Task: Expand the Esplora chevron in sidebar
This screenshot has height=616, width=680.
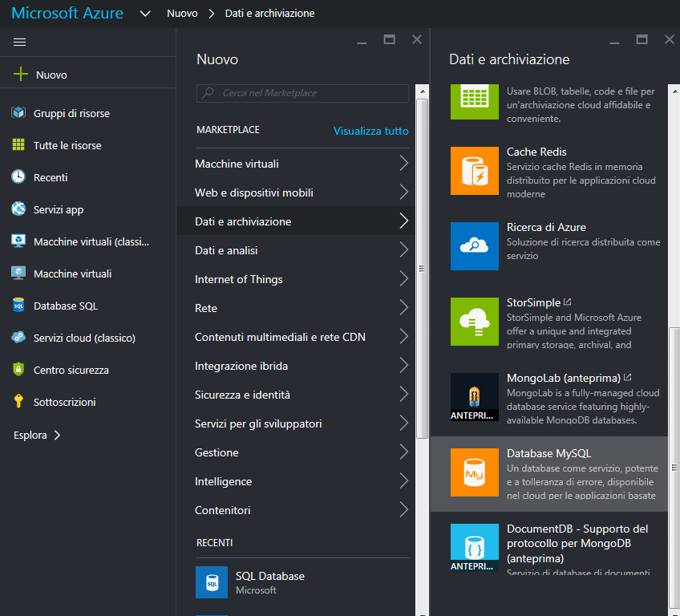Action: [x=57, y=435]
